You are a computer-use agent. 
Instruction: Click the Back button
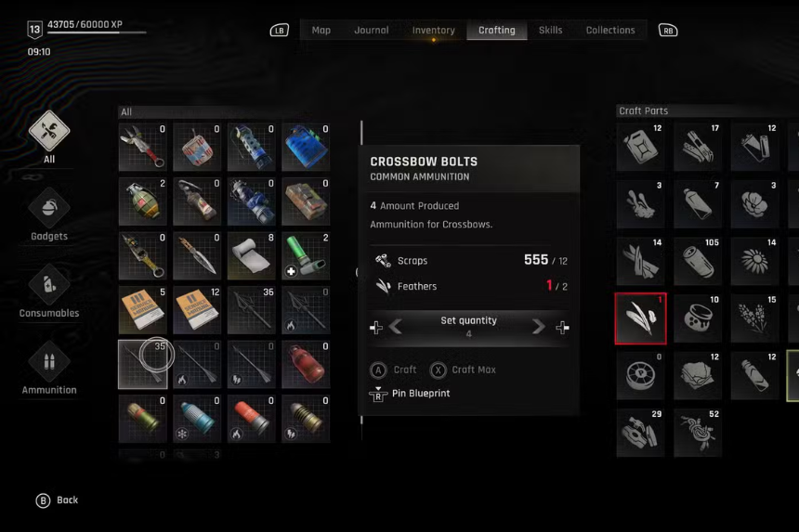coord(57,500)
